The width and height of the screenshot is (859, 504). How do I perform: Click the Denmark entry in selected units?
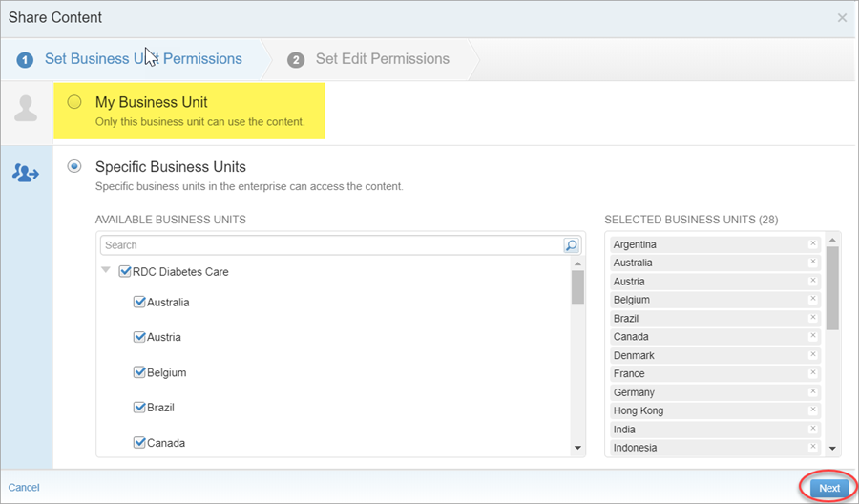click(716, 355)
